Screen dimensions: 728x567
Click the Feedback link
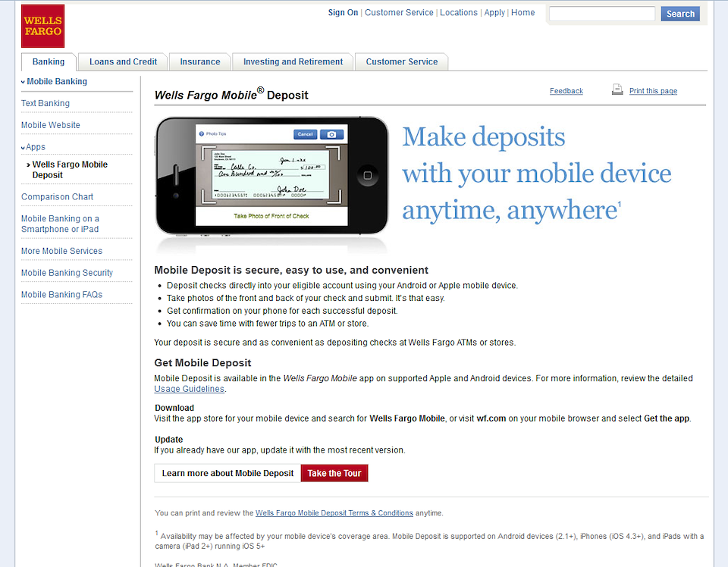click(566, 91)
